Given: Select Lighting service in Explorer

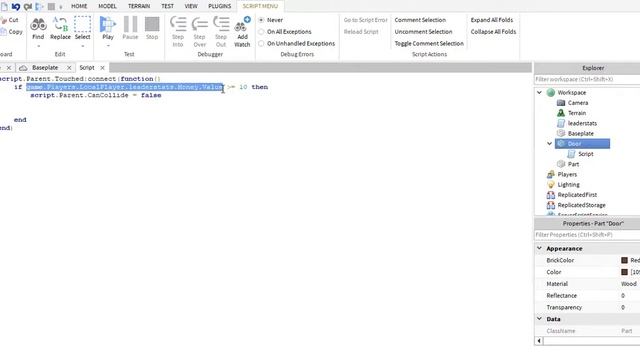Looking at the screenshot, I should [568, 184].
